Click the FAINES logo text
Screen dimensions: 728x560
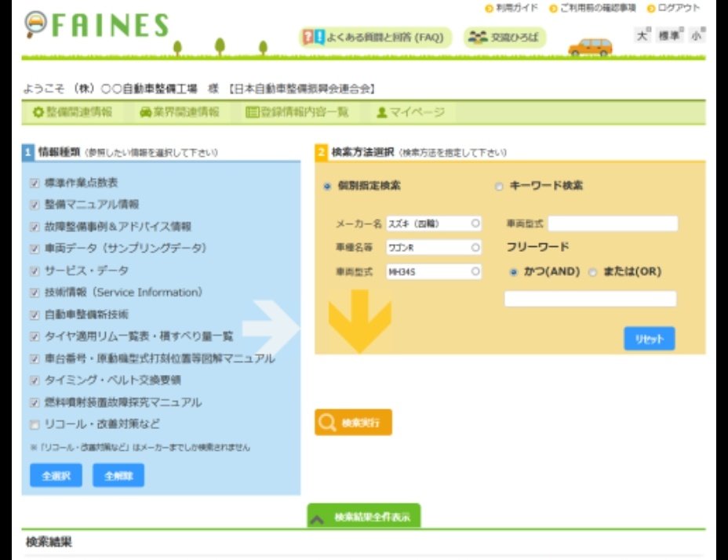110,25
